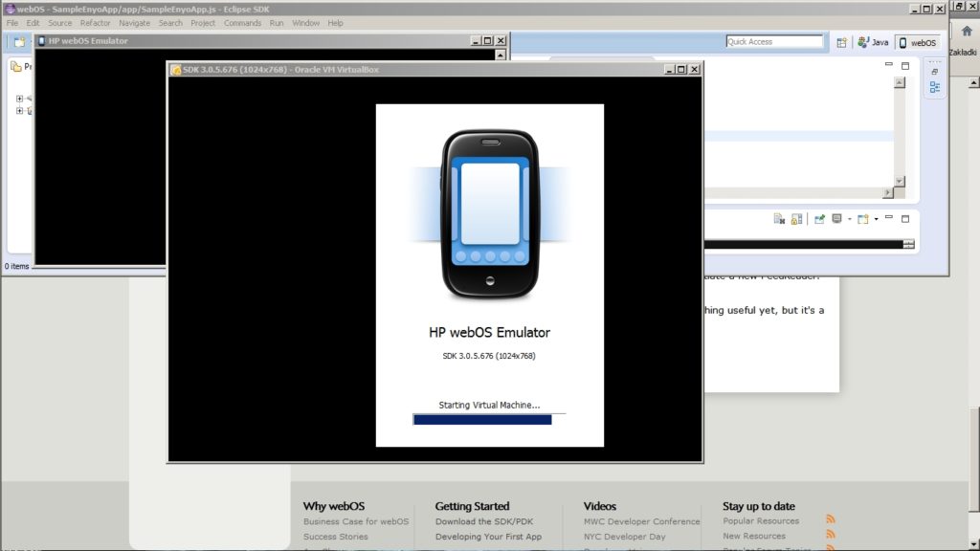Screen dimensions: 980x551
Task: Maximize the Oracle VM VirtualBox window
Action: (x=681, y=69)
